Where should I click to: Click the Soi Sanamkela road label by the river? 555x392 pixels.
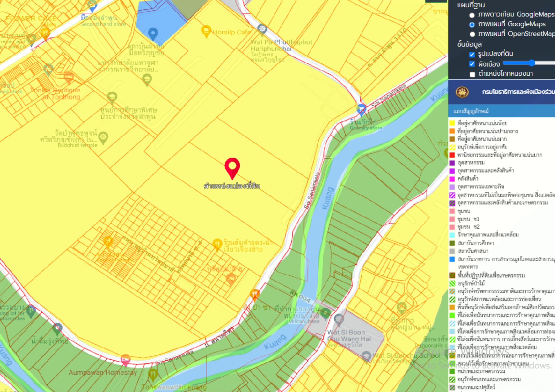[x=312, y=190]
